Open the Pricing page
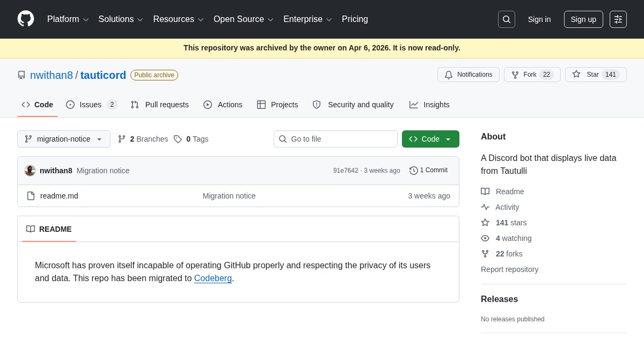 pyautogui.click(x=355, y=19)
